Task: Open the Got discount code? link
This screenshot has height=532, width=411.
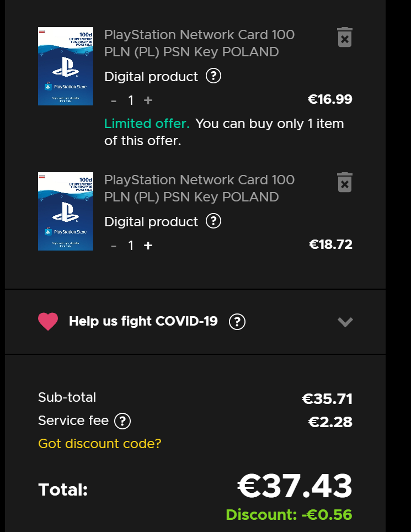Action: (x=100, y=444)
